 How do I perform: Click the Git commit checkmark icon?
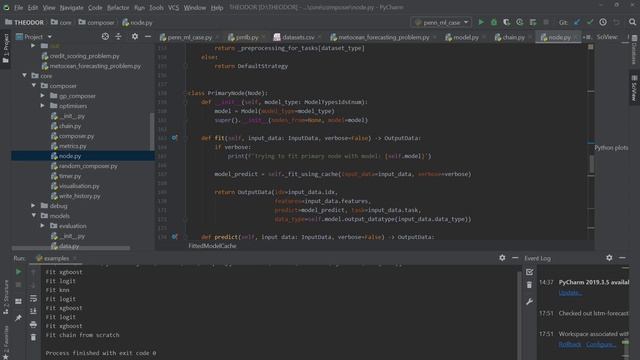tap(590, 22)
